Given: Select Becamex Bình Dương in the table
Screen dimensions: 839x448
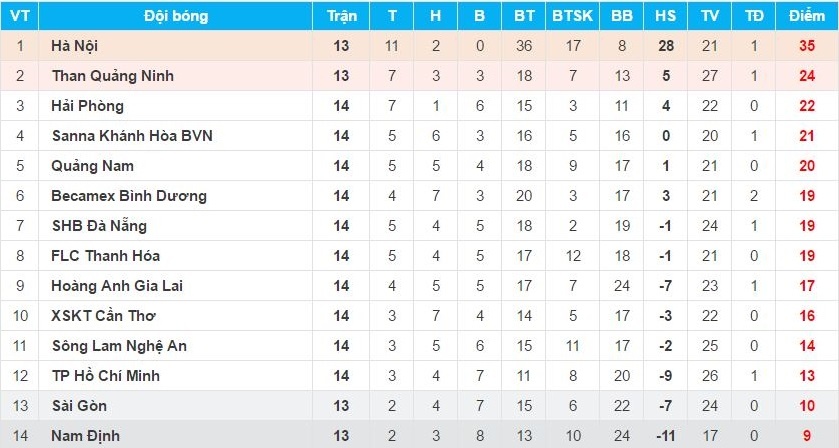Looking at the screenshot, I should click(129, 196).
